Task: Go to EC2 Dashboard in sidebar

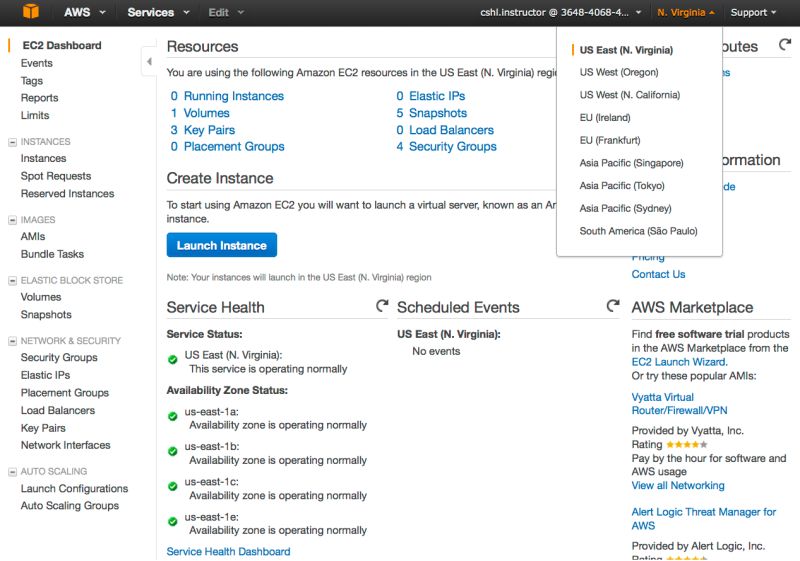Action: tap(62, 45)
